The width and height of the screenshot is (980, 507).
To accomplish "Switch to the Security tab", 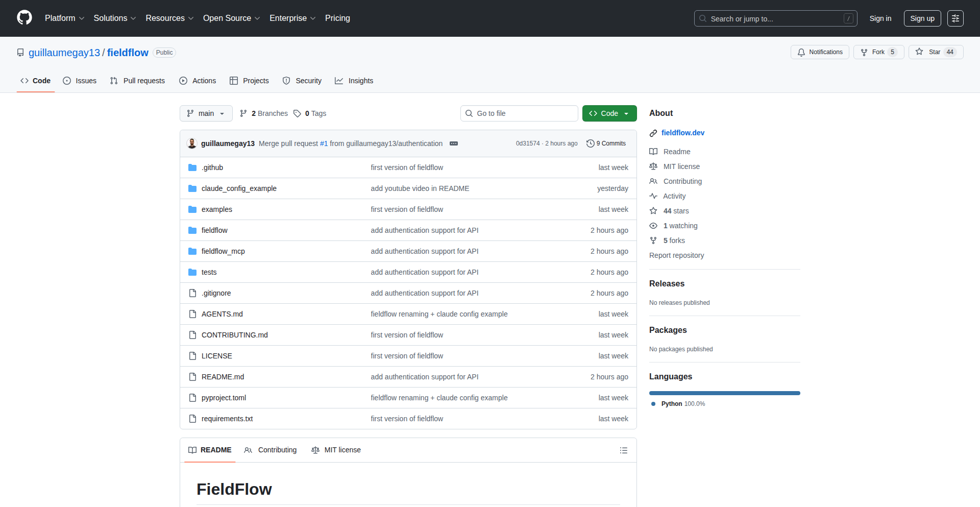I will point(302,81).
